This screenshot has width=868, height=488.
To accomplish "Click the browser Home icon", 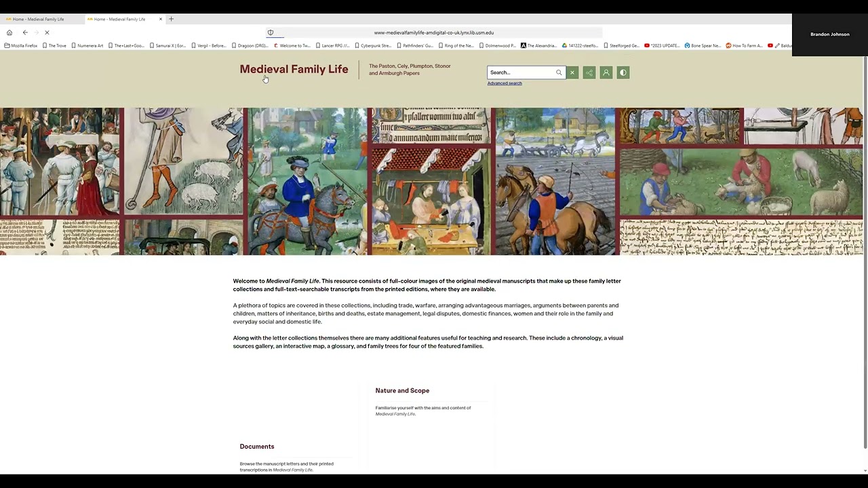I will (x=9, y=33).
